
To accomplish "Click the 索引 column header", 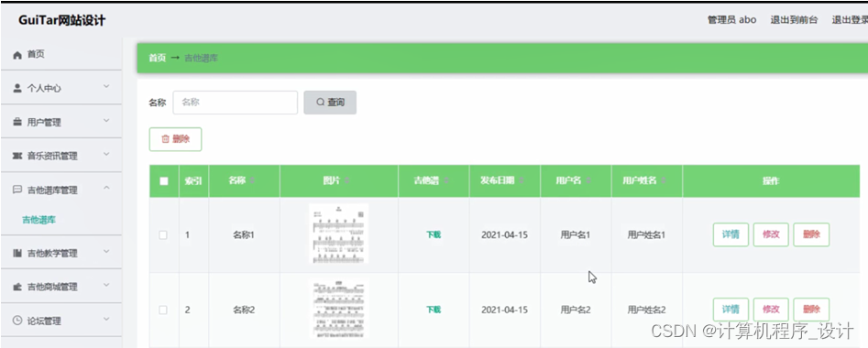I will (x=193, y=181).
